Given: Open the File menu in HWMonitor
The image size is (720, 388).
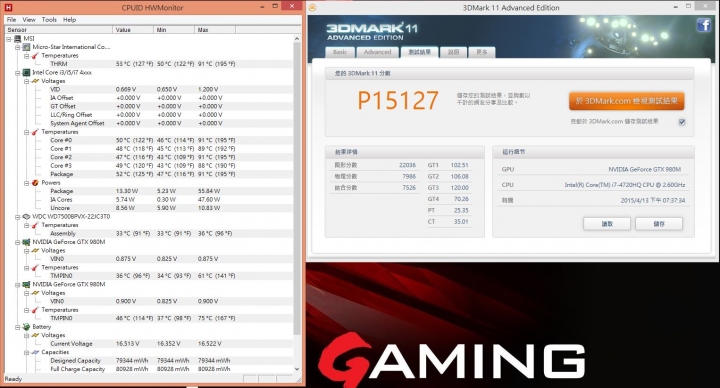Looking at the screenshot, I should point(11,20).
